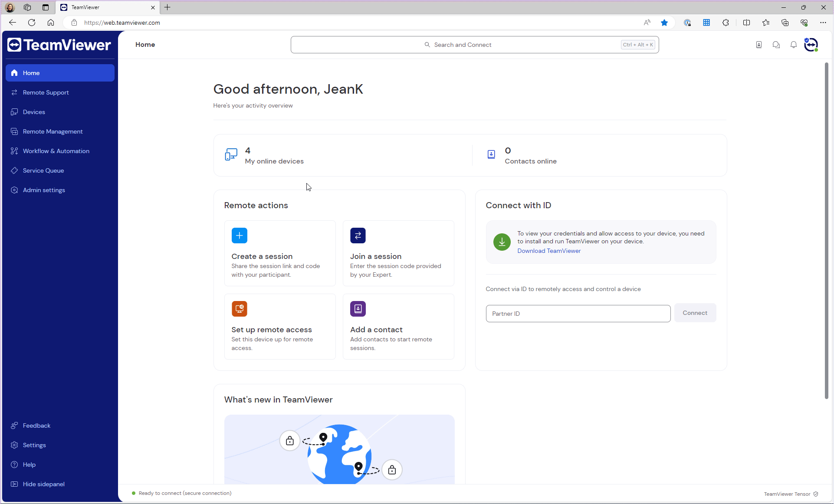Viewport: 834px width, 504px height.
Task: Click the Set Up Remote Access icon
Action: 239,308
